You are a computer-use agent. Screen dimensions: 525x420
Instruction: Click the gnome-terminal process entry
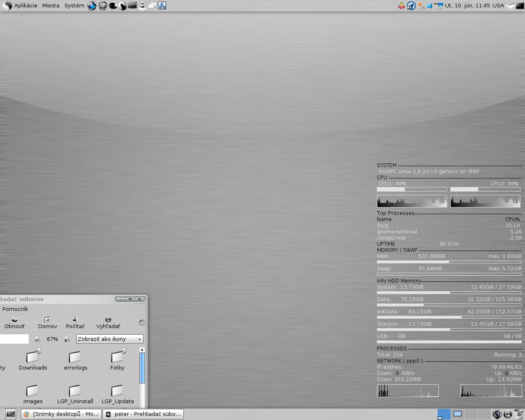(x=397, y=232)
